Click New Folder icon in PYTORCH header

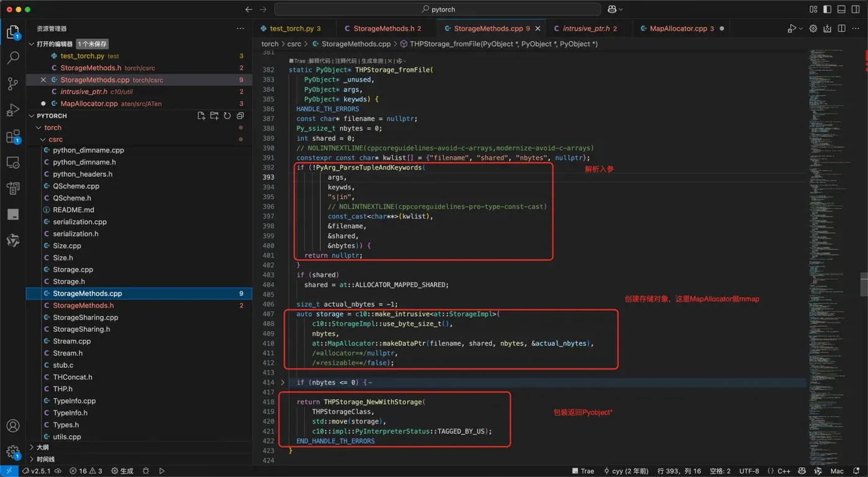coord(214,116)
